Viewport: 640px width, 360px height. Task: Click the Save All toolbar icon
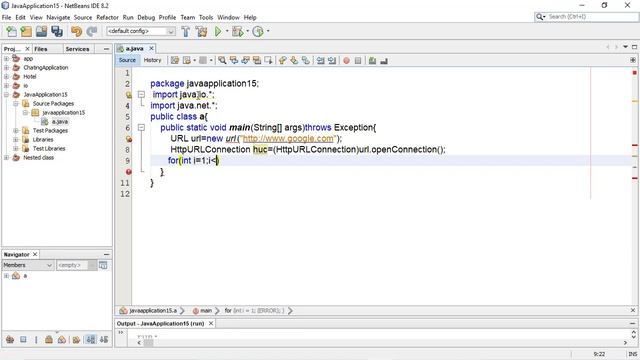(x=57, y=31)
